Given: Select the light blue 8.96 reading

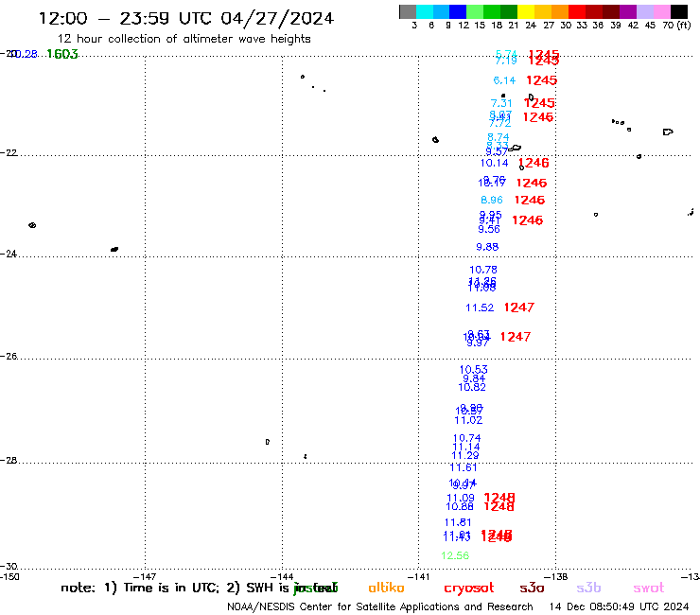Looking at the screenshot, I should (x=492, y=200).
